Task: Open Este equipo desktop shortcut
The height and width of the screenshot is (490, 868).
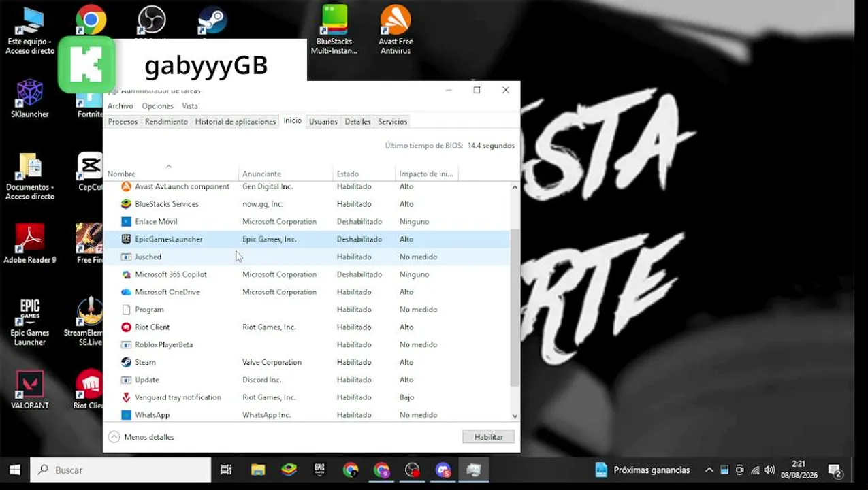Action: click(30, 31)
